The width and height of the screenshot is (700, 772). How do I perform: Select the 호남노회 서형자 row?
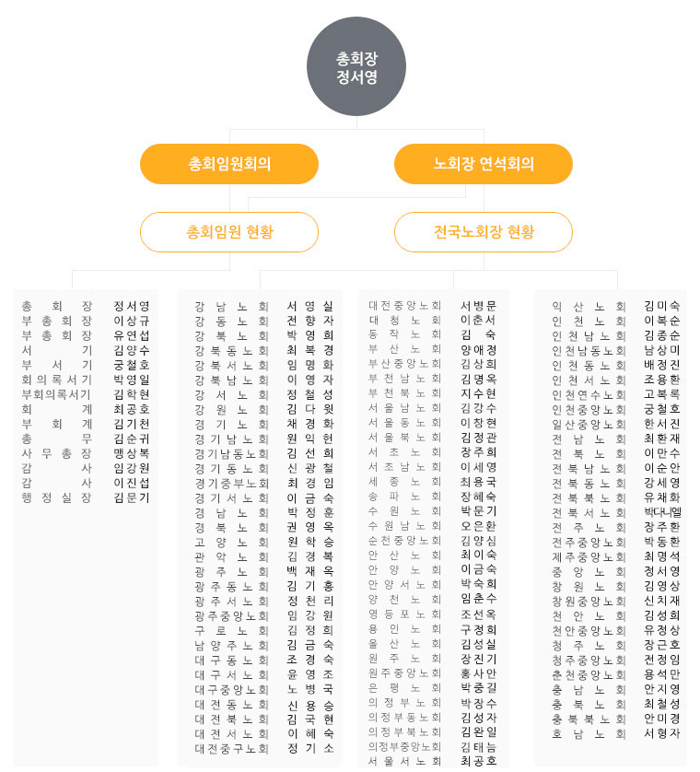point(616,733)
